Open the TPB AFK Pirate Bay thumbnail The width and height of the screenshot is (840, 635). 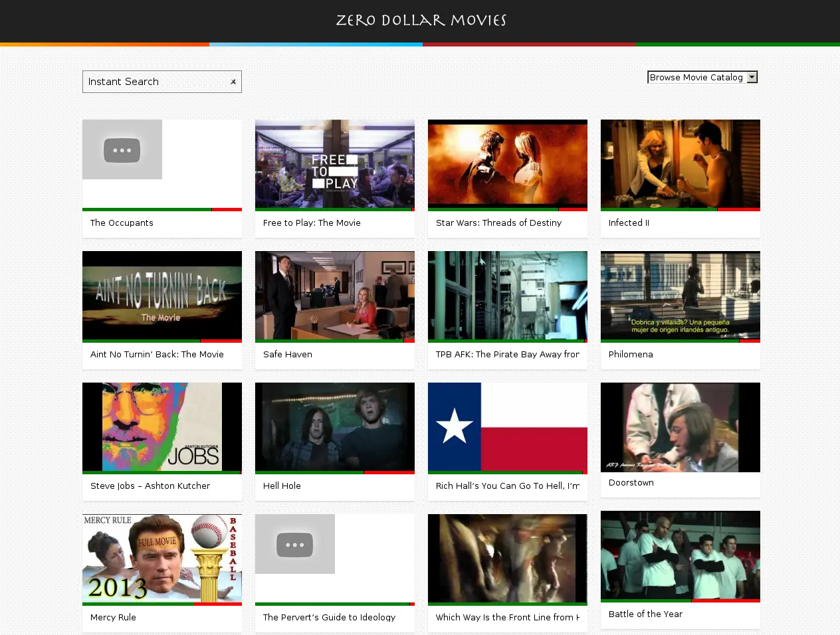click(x=508, y=296)
